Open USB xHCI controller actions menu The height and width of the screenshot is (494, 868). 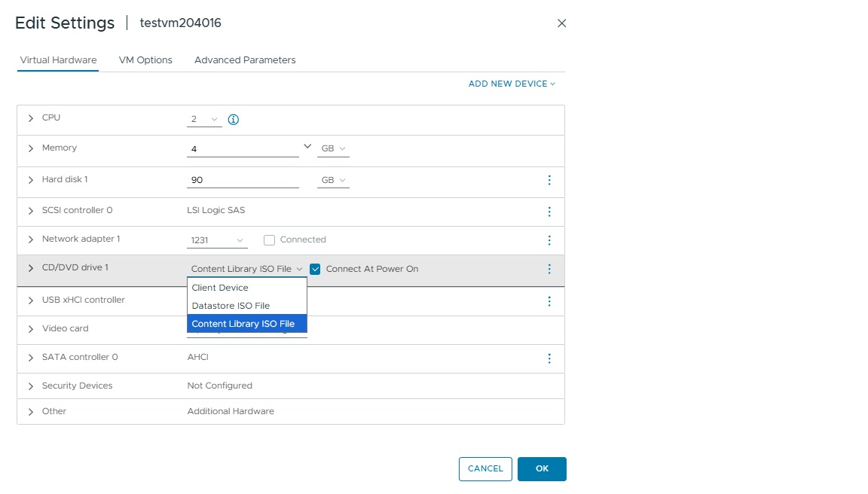(549, 300)
